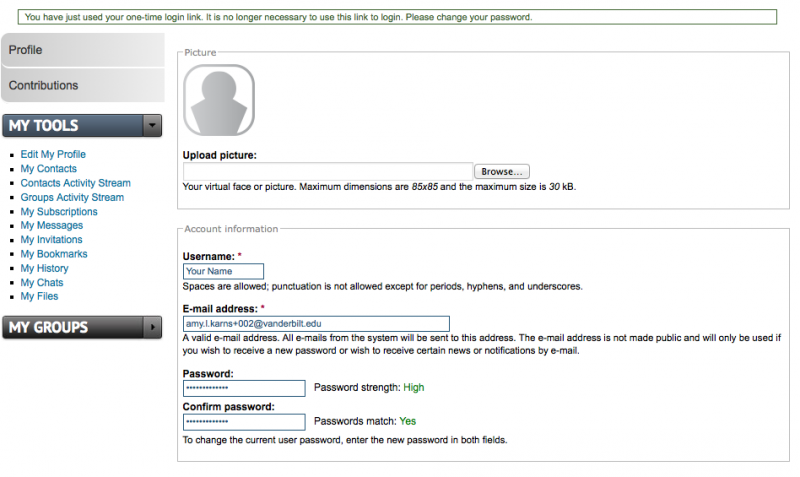Image resolution: width=800 pixels, height=477 pixels.
Task: Go to My Contacts
Action: tap(48, 169)
